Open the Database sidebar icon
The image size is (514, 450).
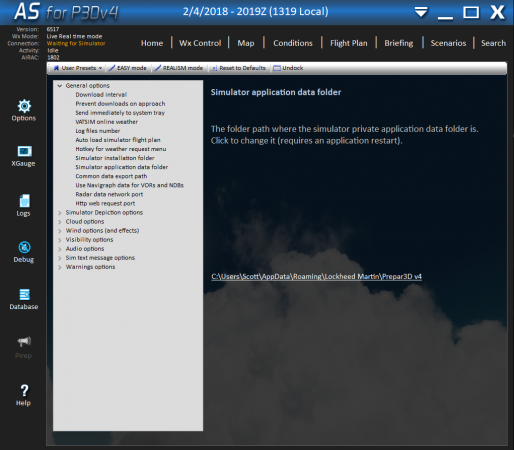24,295
